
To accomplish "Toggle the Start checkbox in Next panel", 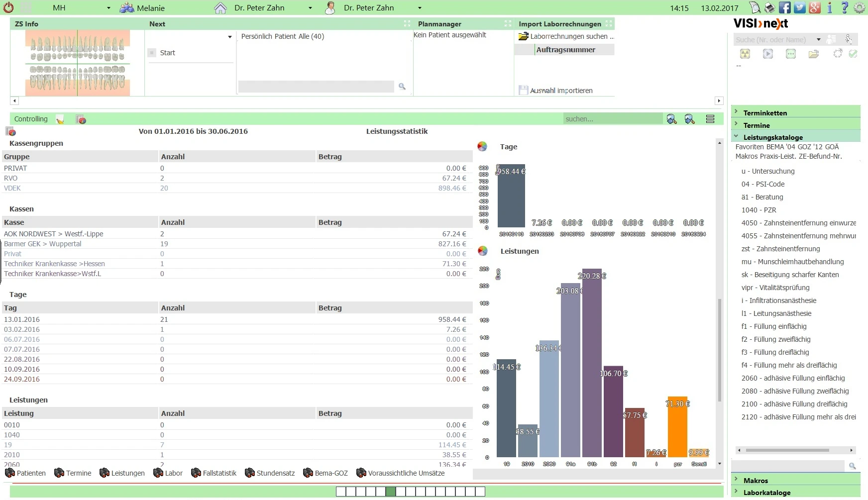I will (152, 53).
